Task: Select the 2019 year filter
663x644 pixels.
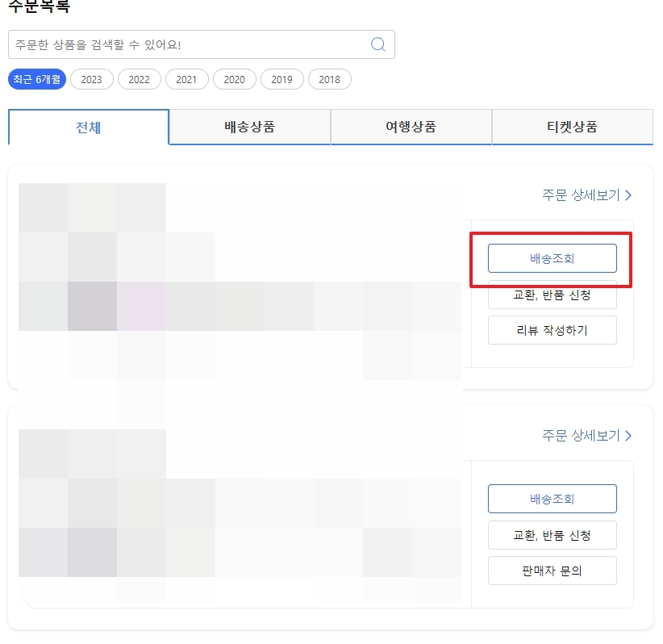Action: pos(281,79)
